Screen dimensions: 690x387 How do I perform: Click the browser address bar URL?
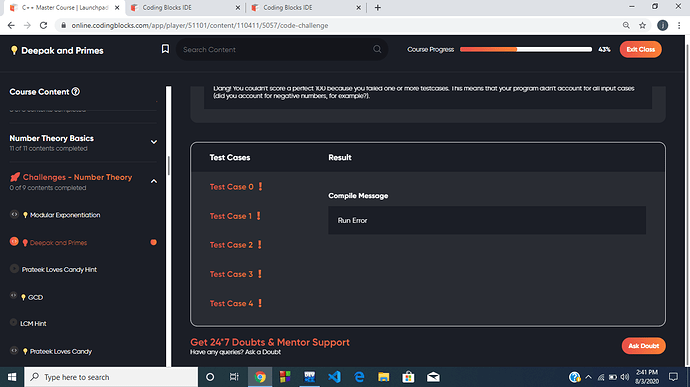click(200, 26)
